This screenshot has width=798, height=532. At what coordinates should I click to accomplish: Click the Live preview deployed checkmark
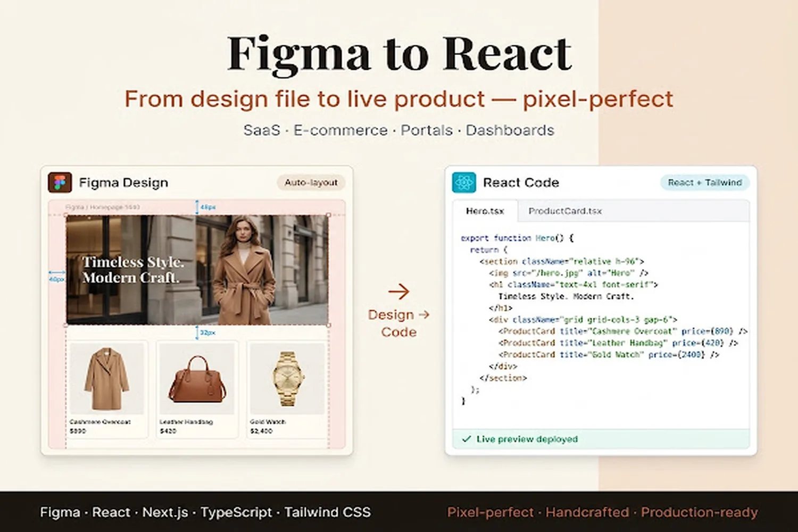(x=467, y=439)
